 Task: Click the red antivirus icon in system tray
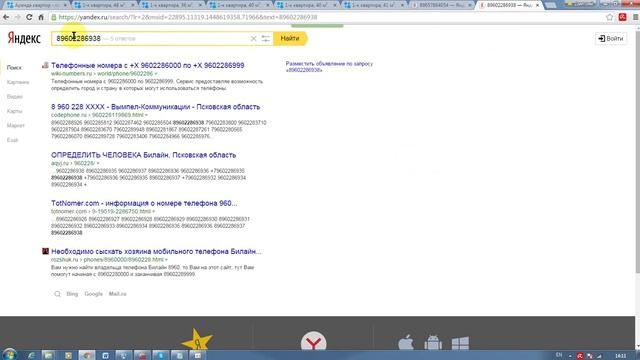coord(580,356)
